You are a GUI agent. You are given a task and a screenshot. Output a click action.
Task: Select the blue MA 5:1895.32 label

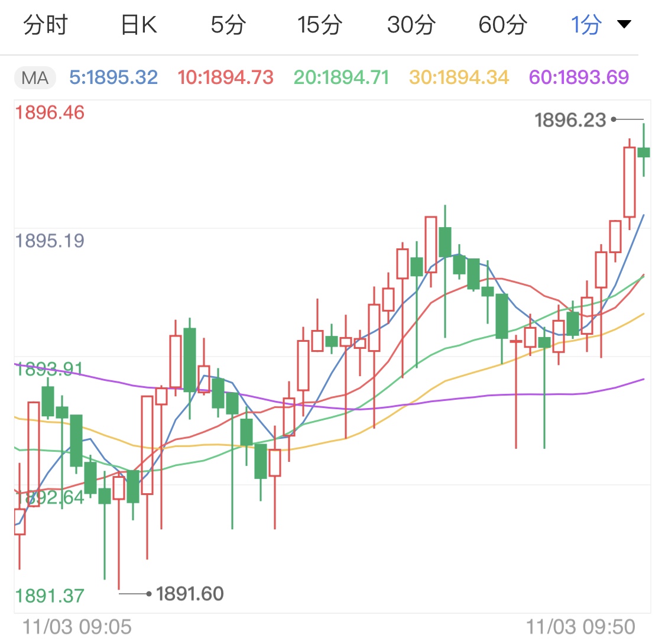113,77
